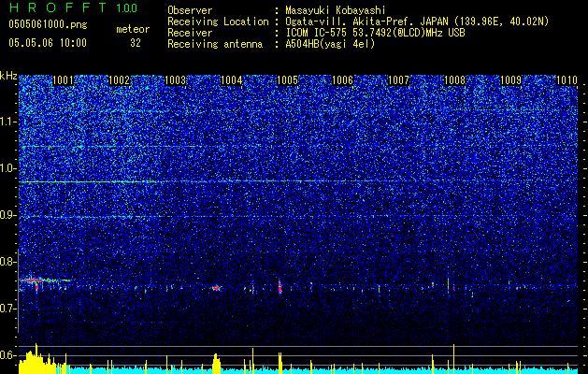Click the 0.6 kHz axis label
The width and height of the screenshot is (588, 374).
coord(8,355)
